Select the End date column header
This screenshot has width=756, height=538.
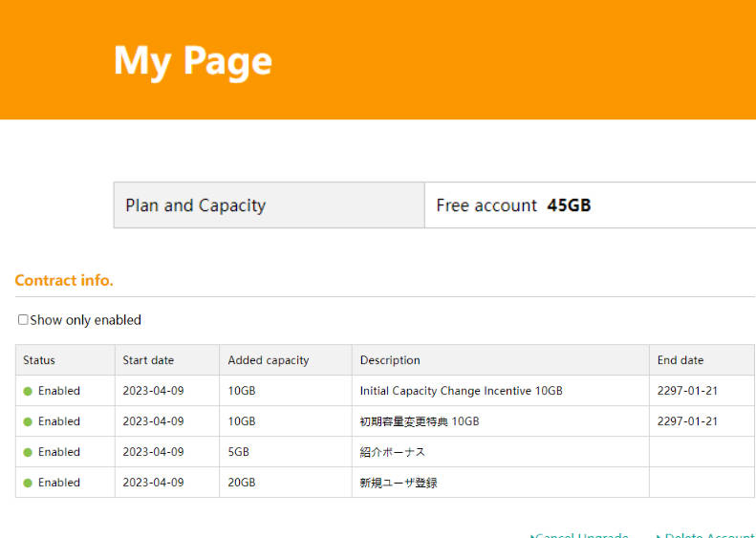click(x=680, y=360)
